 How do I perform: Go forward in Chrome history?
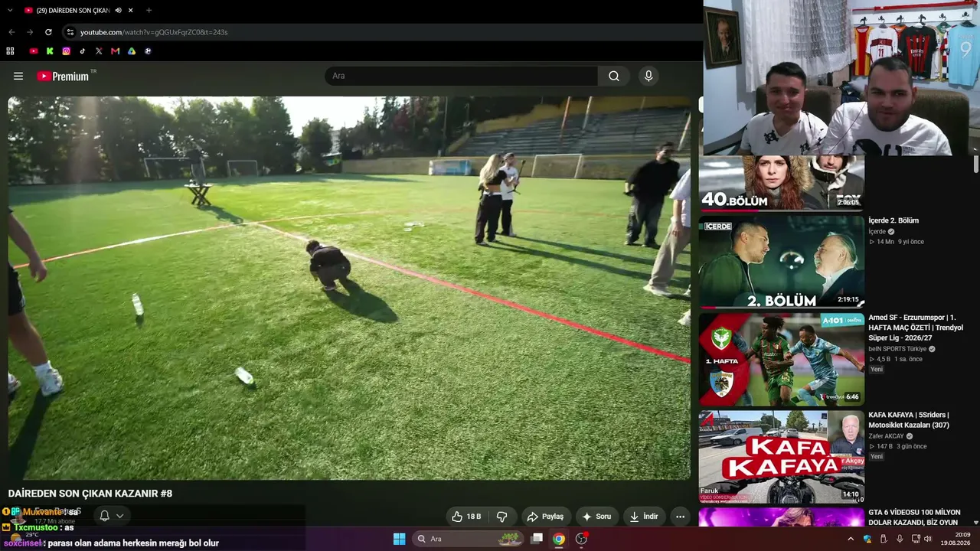click(30, 32)
